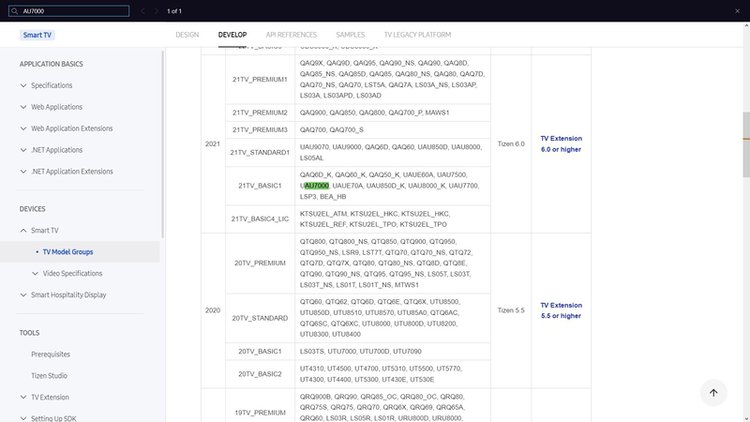Click the 2021 year cell
This screenshot has width=750, height=422.
click(x=213, y=144)
